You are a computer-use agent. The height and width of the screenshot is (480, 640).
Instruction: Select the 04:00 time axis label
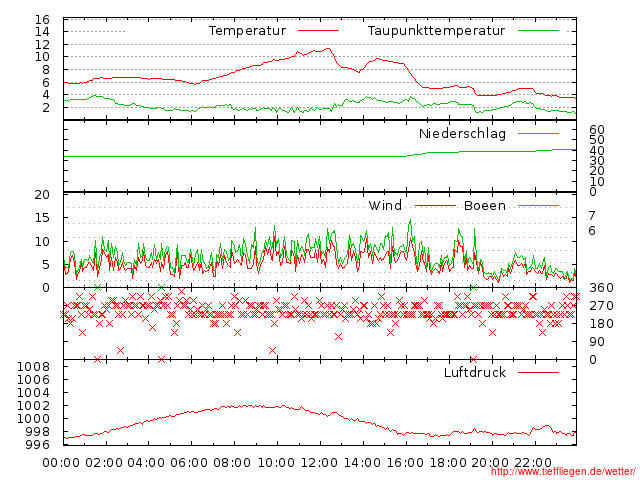[x=147, y=462]
